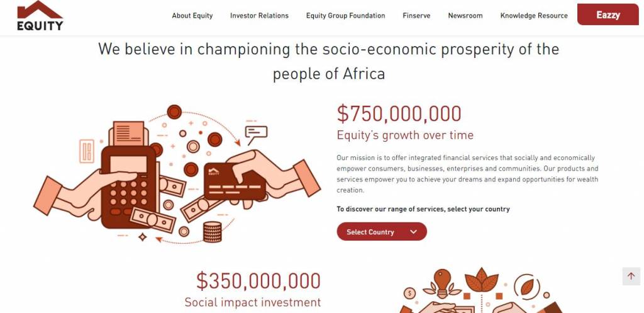Click the coin stack icon

(213, 232)
